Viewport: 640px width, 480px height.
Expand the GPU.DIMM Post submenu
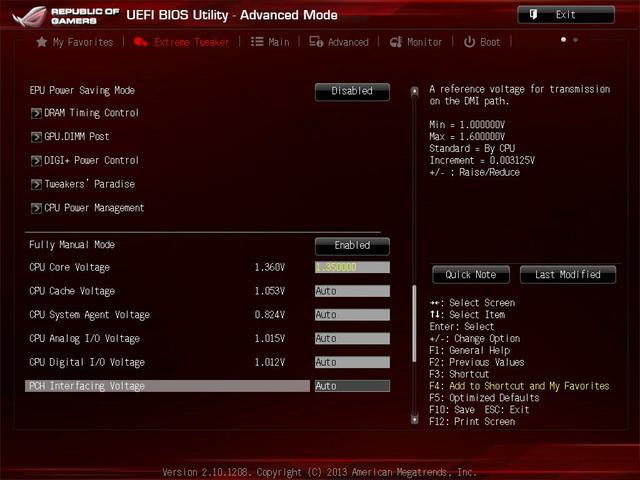pyautogui.click(x=77, y=137)
